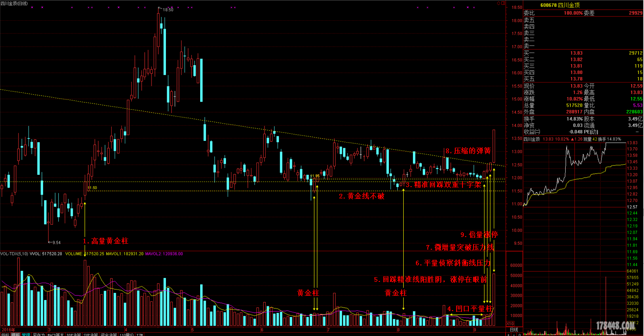This screenshot has width=644, height=336.
Task: Click the 涨幅 value 10.02%
Action: [x=575, y=99]
